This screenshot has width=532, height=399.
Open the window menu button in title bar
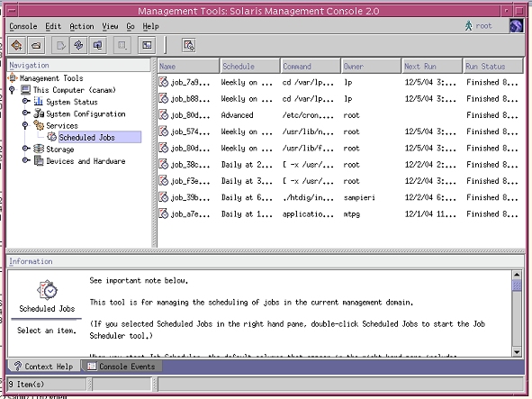click(x=12, y=11)
